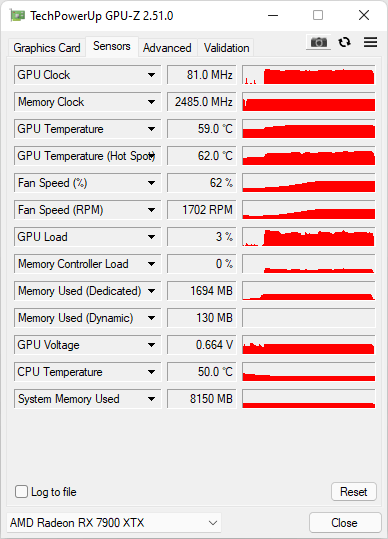The image size is (388, 539).
Task: Click the refresh arrows icon
Action: point(344,42)
